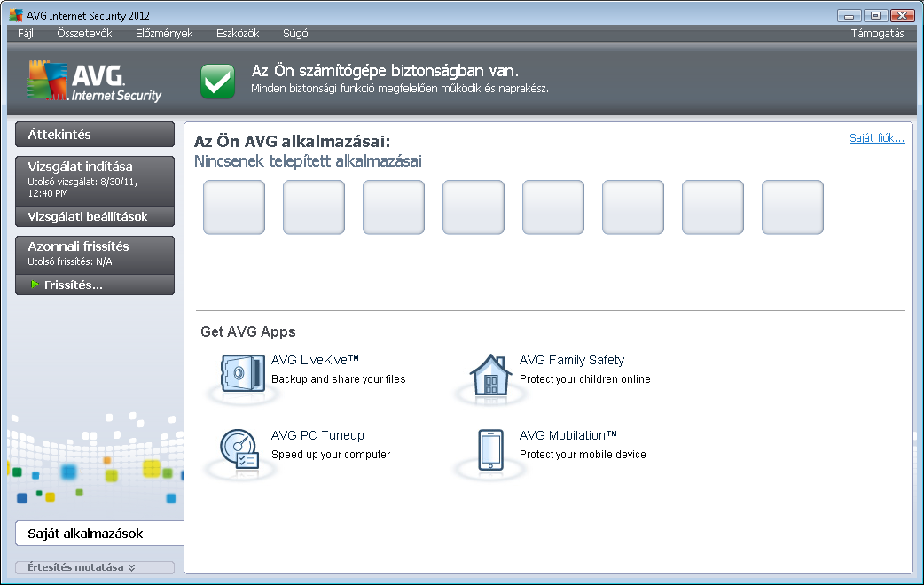The image size is (924, 585).
Task: Go to the Áttekintés overview
Action: pyautogui.click(x=95, y=135)
